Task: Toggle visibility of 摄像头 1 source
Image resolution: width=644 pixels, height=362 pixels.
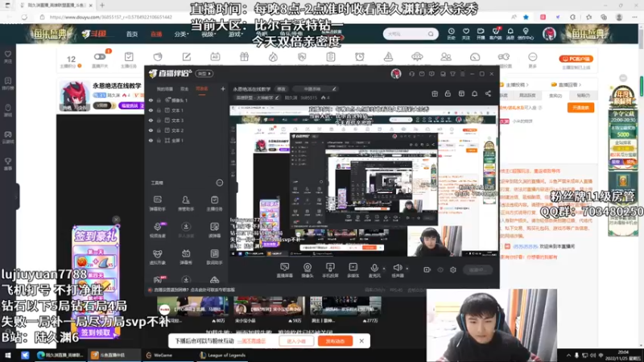Action: [151, 100]
